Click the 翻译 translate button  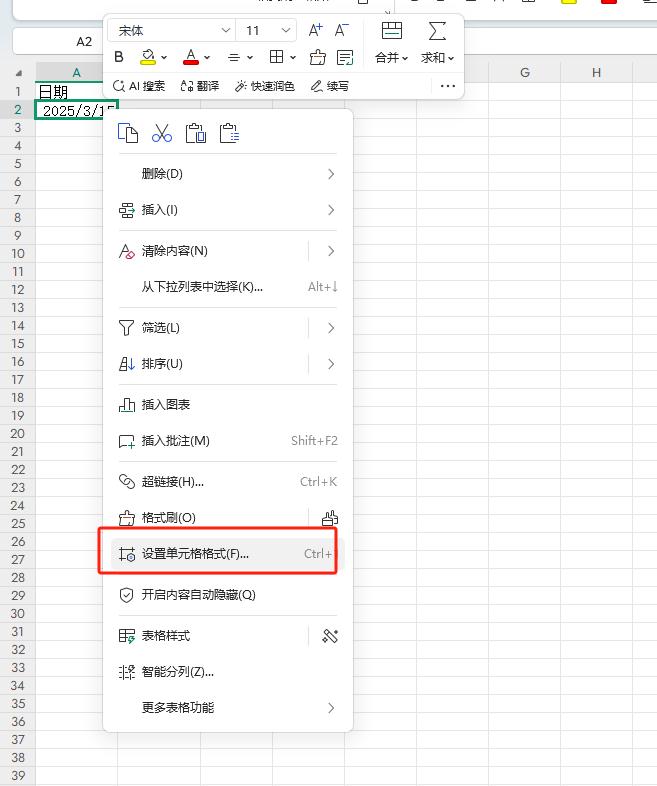199,86
